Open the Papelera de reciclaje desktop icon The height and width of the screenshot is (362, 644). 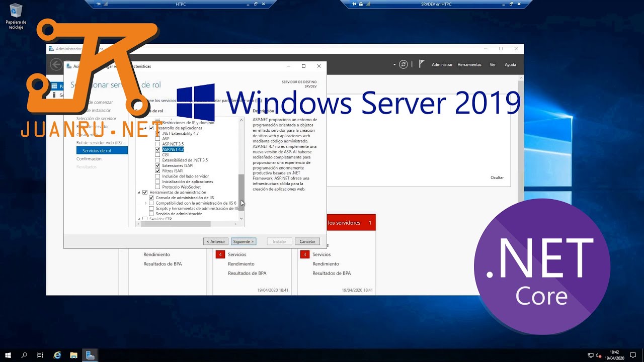16,16
